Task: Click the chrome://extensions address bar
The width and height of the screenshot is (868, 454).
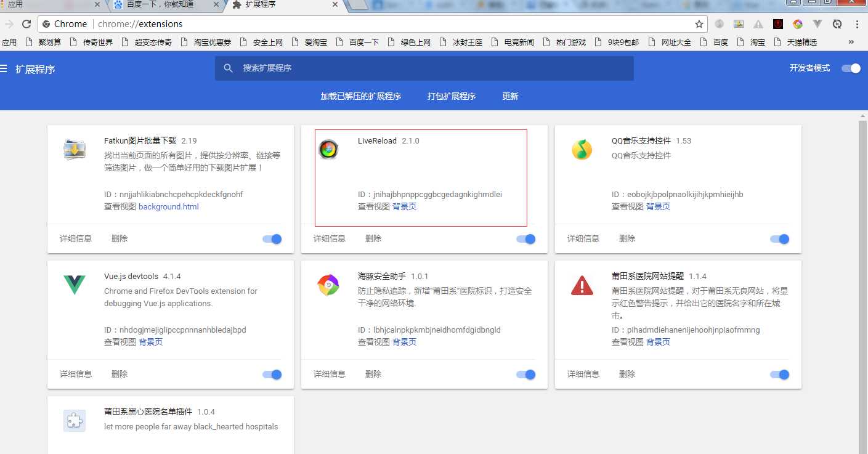Action: pyautogui.click(x=373, y=24)
